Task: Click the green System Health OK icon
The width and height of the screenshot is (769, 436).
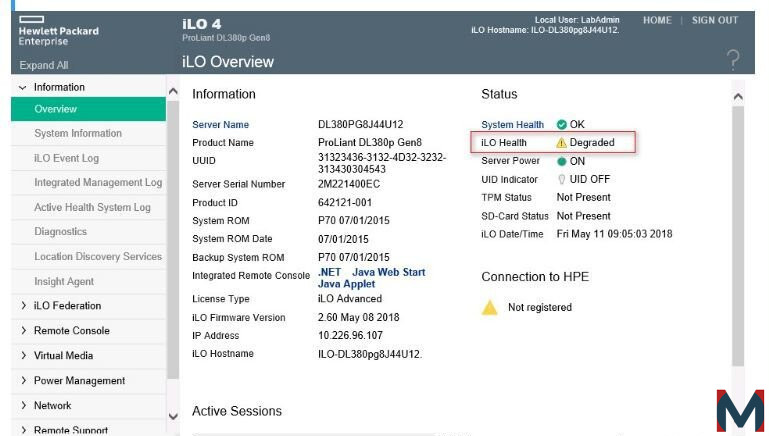Action: tap(562, 125)
